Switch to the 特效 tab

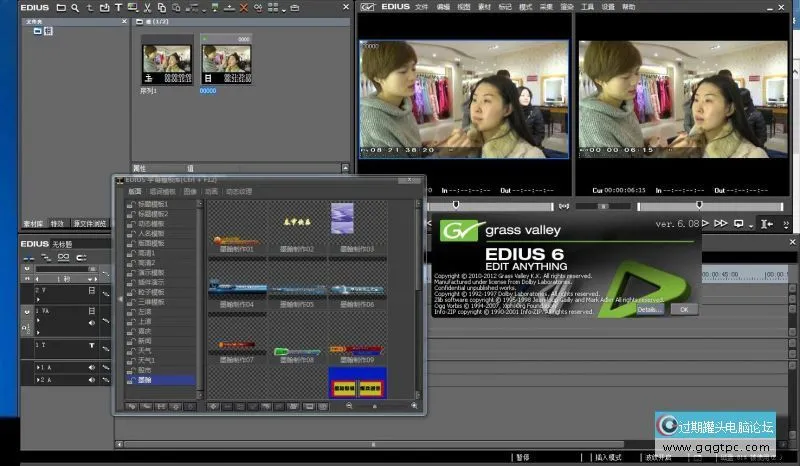click(57, 223)
